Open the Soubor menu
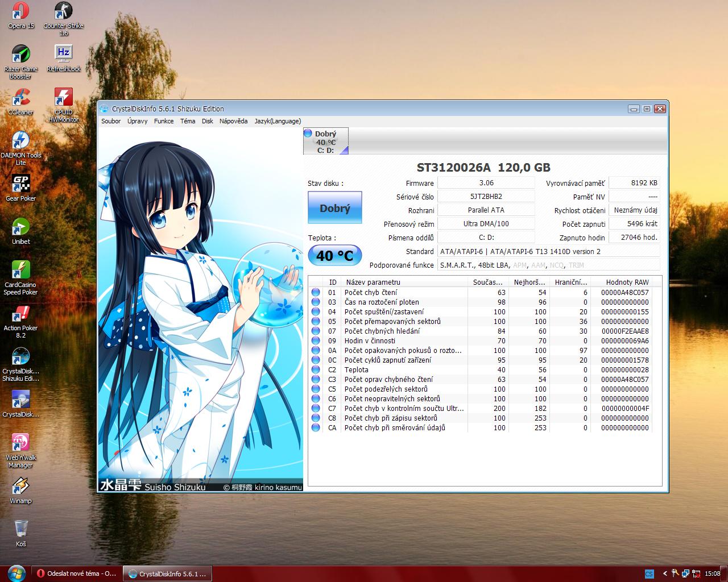 111,121
